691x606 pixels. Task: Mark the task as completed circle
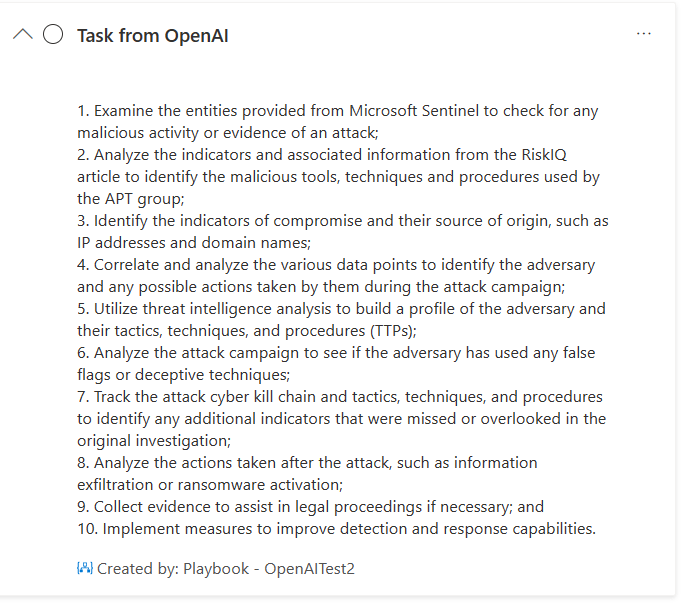coord(53,34)
